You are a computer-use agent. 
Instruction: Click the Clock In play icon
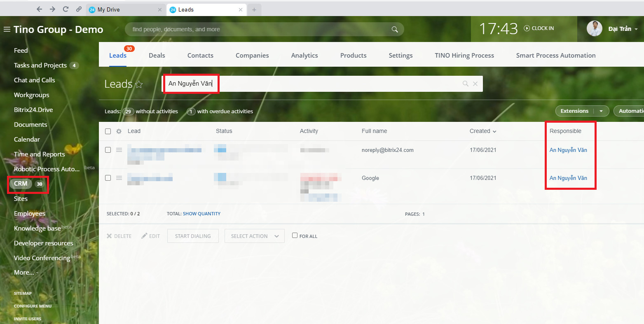[527, 28]
